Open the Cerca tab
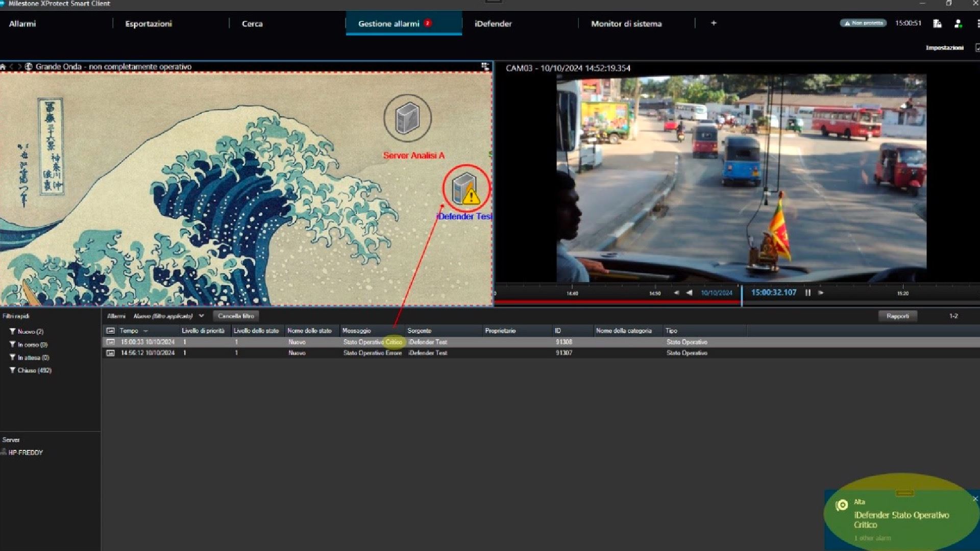 (x=252, y=23)
